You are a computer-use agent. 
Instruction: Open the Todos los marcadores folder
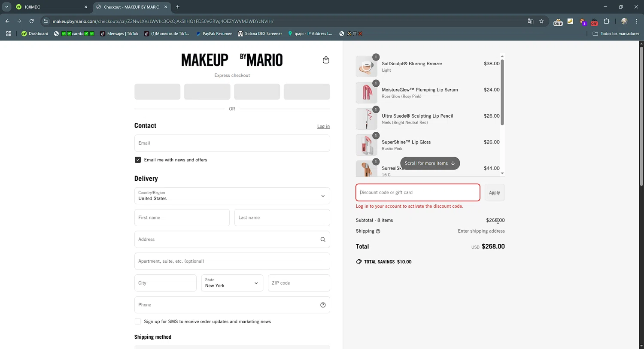tap(616, 33)
